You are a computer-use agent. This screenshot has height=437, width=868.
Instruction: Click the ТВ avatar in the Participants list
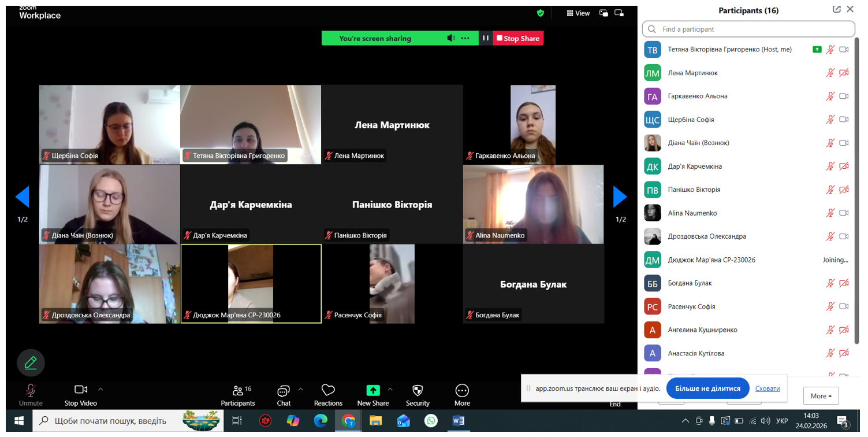(653, 50)
